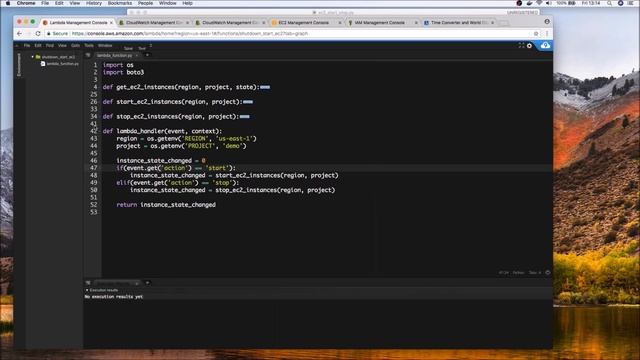640x360 pixels.
Task: Toggle fullscreen editor icon
Action: tap(521, 46)
